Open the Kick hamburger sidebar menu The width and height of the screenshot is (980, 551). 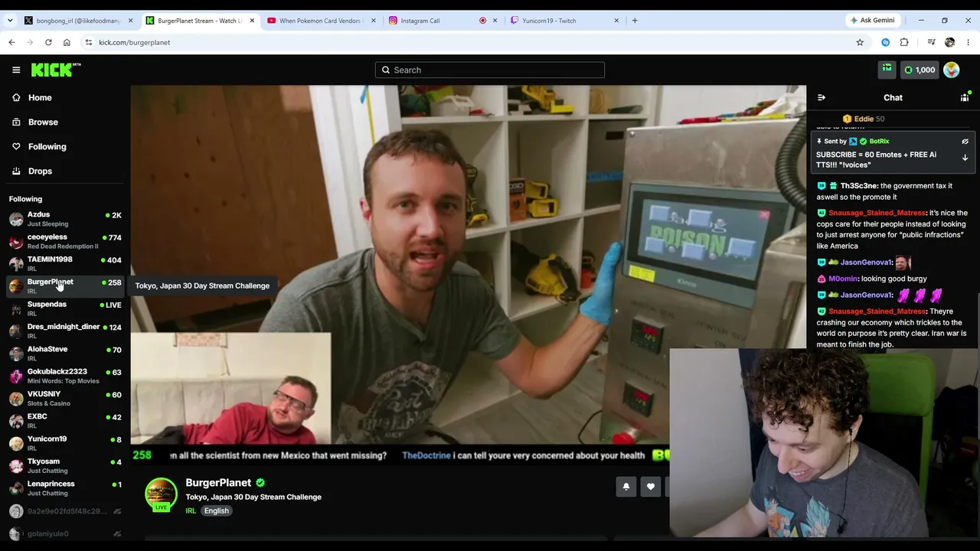click(16, 70)
